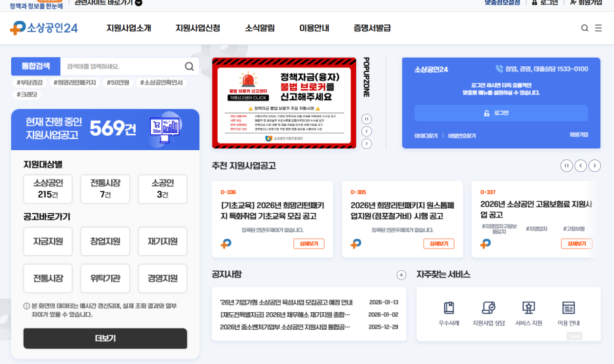The image size is (614, 364).
Task: Show next popup zone banner
Action: [367, 144]
